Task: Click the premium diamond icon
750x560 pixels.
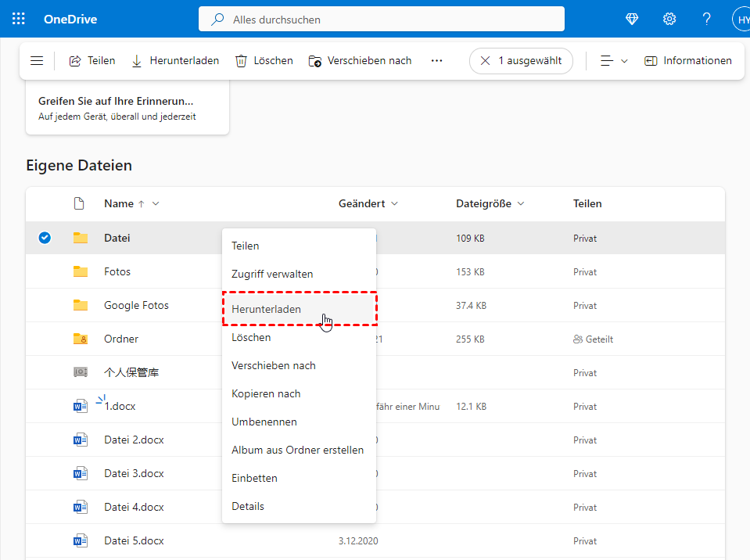Action: click(x=632, y=19)
